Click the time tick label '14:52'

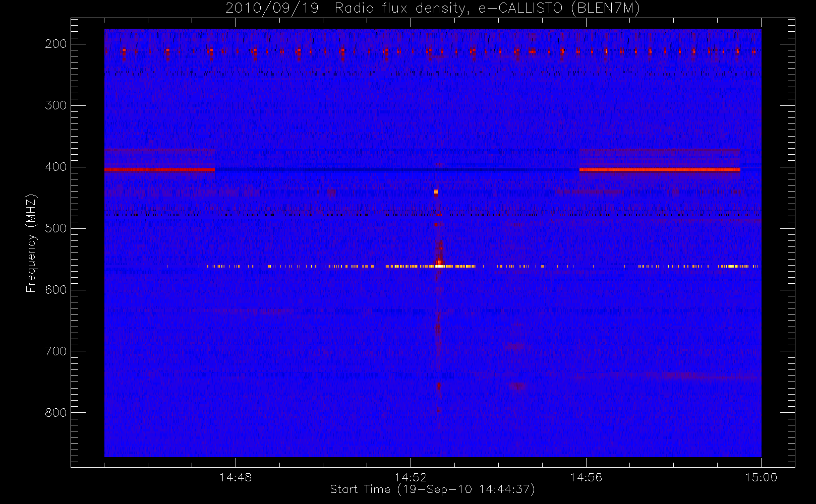click(x=411, y=477)
